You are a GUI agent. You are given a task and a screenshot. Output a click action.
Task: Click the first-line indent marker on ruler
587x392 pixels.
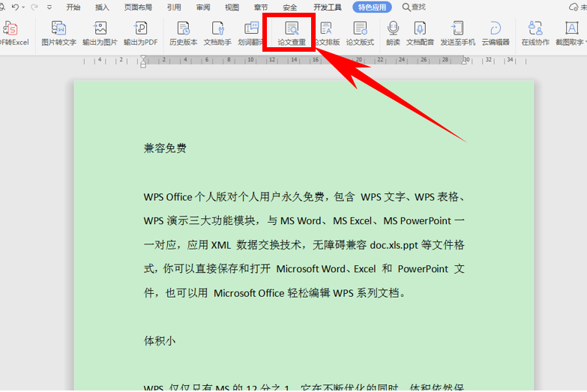click(x=143, y=58)
